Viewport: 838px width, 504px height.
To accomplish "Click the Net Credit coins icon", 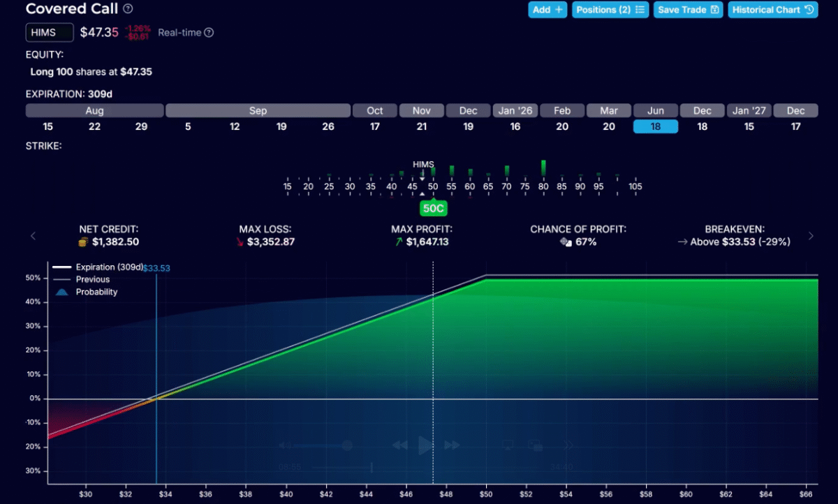I will [x=82, y=242].
